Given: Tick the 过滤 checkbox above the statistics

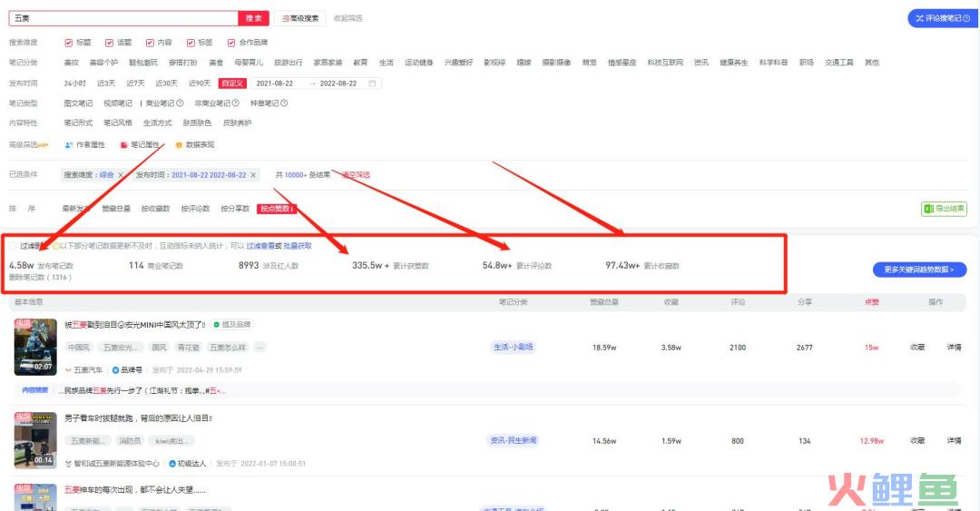Looking at the screenshot, I should (x=13, y=246).
